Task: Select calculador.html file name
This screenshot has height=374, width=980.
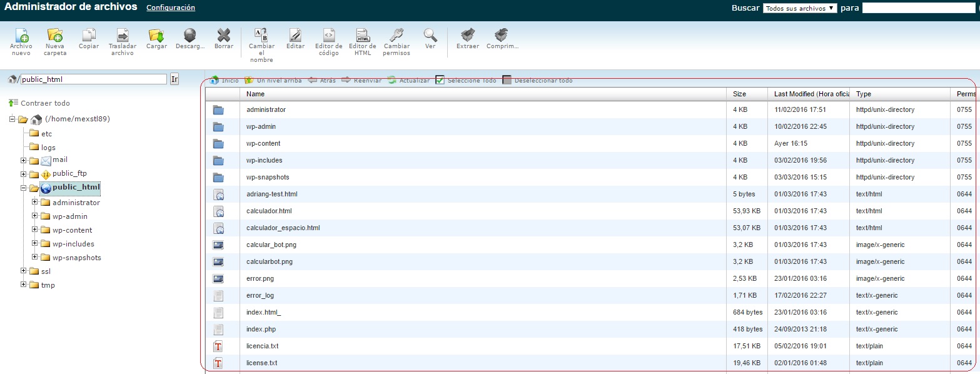Action: click(x=269, y=211)
